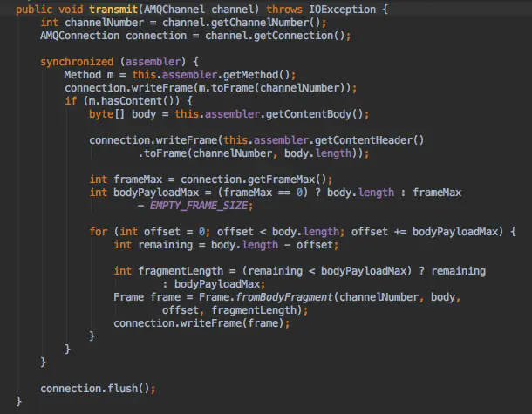Click ": bodyPayloadMax;" ternary continuation line
This screenshot has height=414, width=532.
click(x=214, y=284)
